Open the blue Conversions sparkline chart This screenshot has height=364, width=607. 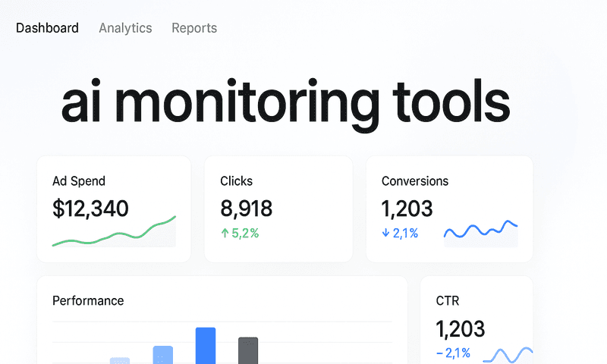pyautogui.click(x=480, y=234)
